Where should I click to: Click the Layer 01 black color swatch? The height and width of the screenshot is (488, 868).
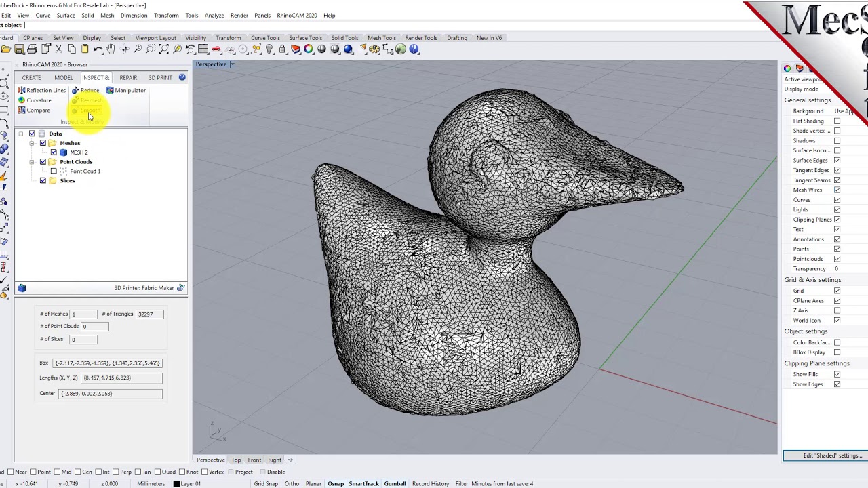pyautogui.click(x=176, y=484)
